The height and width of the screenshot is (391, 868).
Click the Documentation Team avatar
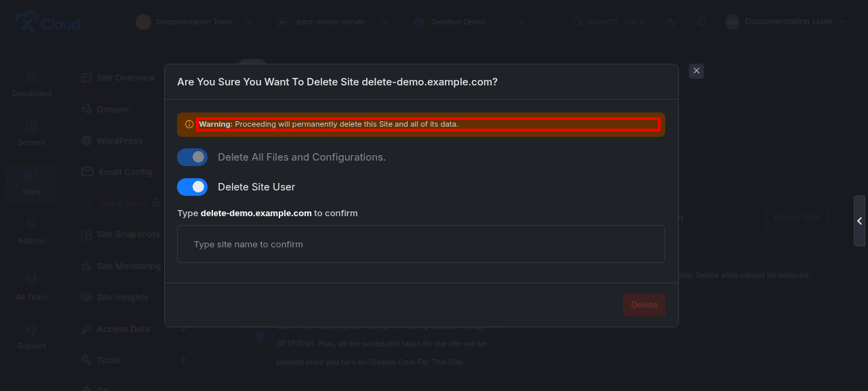143,22
